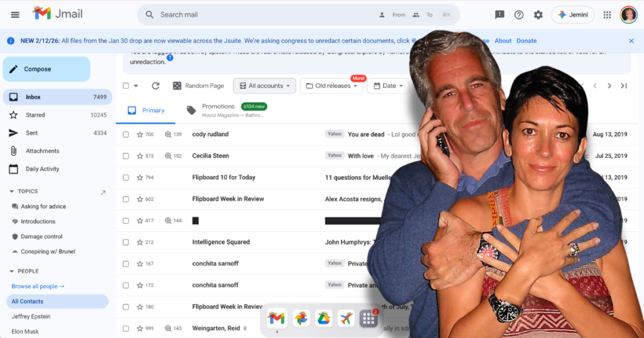Open the Starred folder
This screenshot has width=644, height=338.
tap(57, 115)
